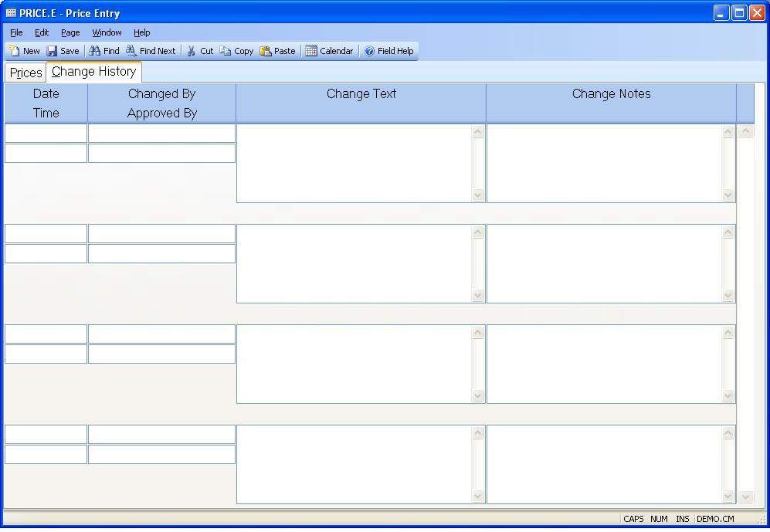Click the first Change Notes box

pos(604,163)
